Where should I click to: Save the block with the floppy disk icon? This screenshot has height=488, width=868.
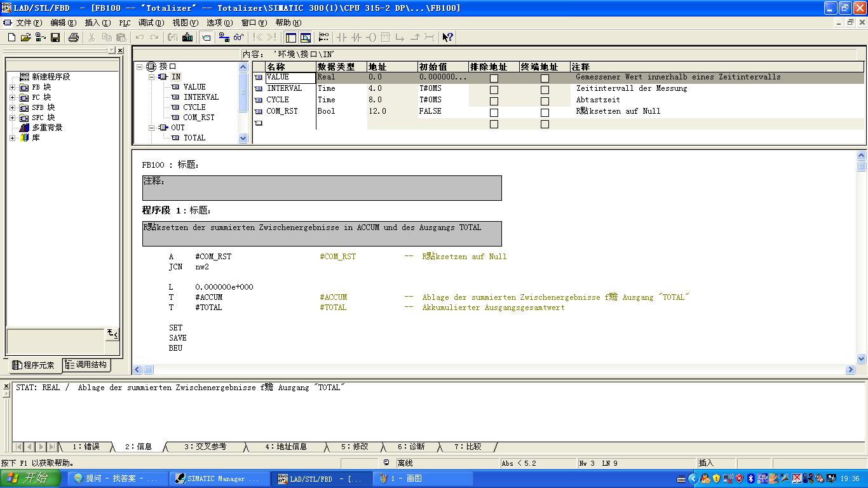click(x=55, y=37)
